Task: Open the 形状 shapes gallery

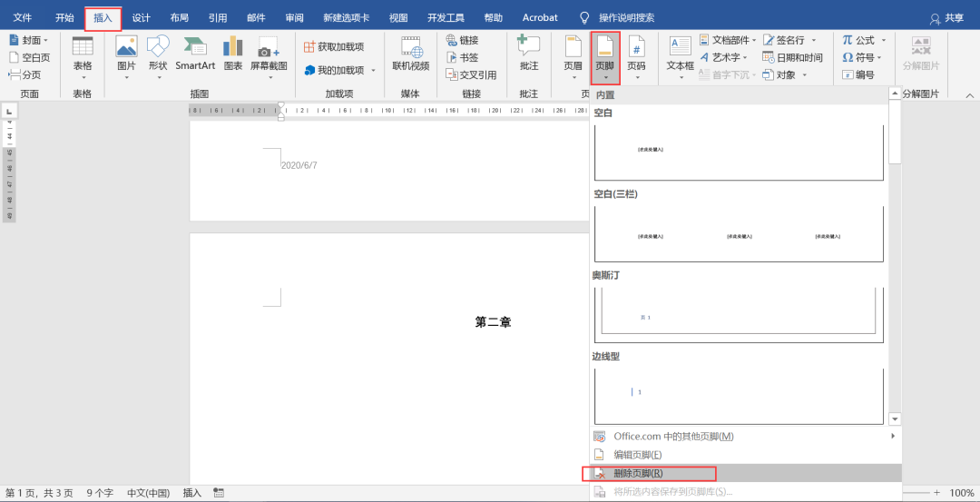Action: [x=158, y=47]
